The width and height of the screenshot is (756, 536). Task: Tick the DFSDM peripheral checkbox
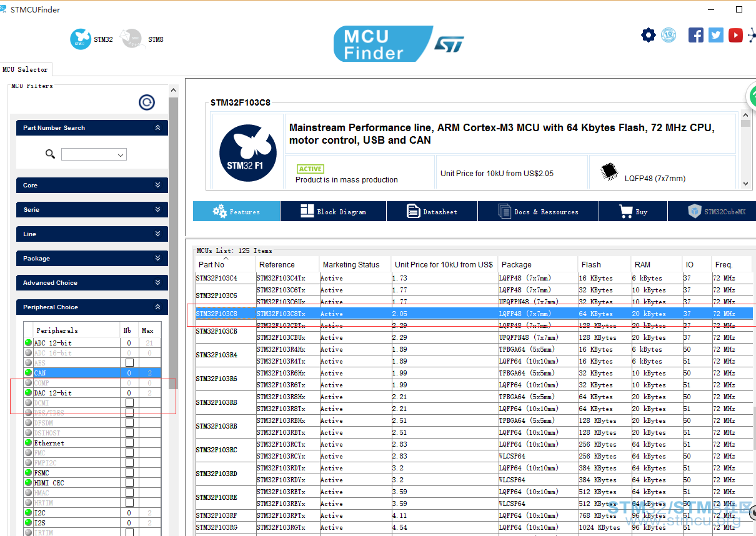129,423
